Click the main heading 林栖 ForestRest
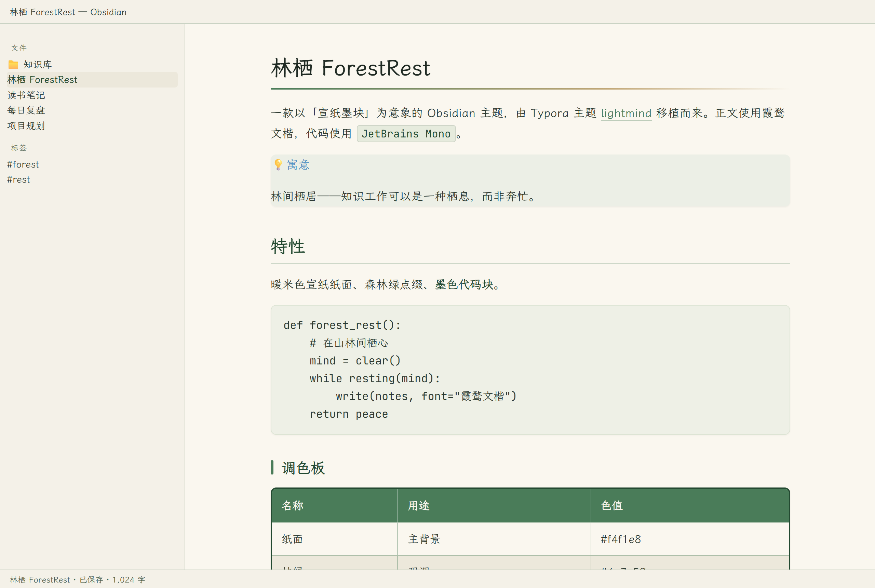875x588 pixels. coord(351,68)
